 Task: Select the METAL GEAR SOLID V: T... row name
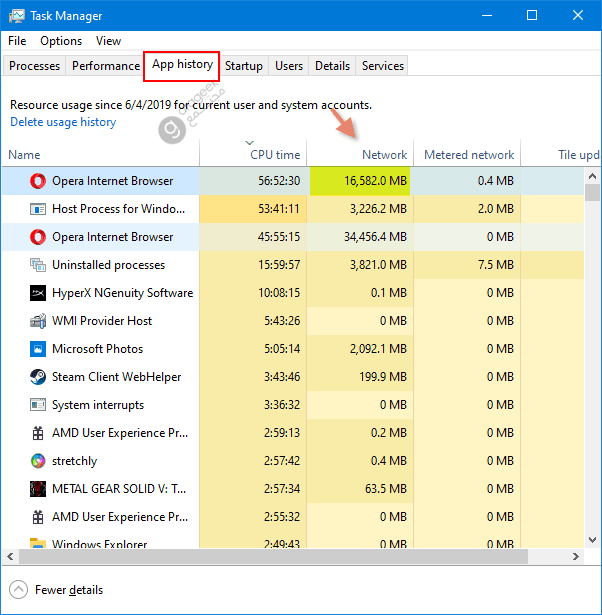coord(119,489)
